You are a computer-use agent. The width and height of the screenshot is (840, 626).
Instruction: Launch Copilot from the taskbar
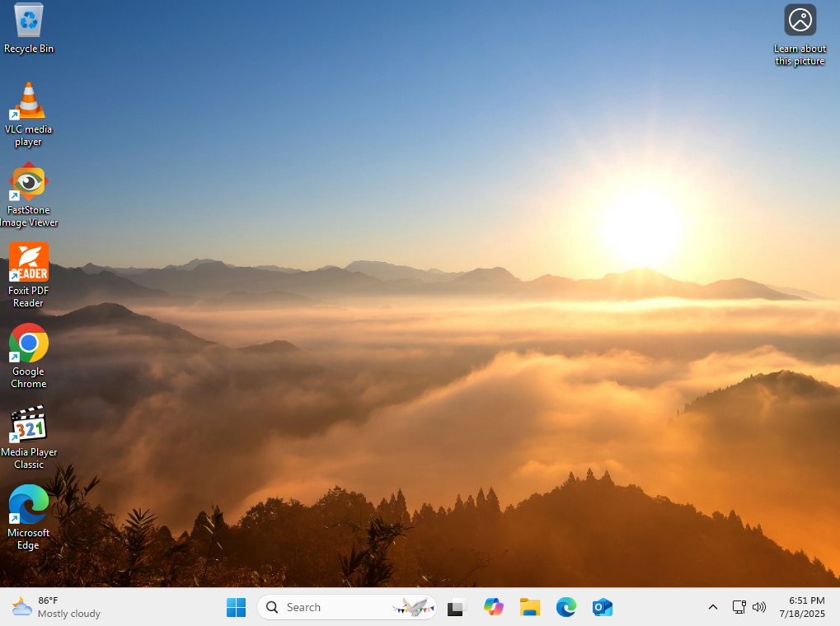tap(494, 607)
